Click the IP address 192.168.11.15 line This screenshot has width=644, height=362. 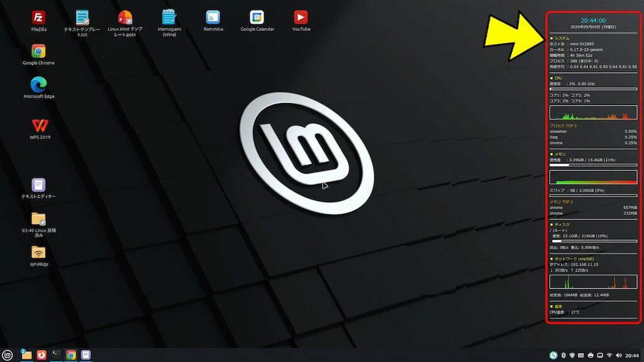tap(574, 265)
